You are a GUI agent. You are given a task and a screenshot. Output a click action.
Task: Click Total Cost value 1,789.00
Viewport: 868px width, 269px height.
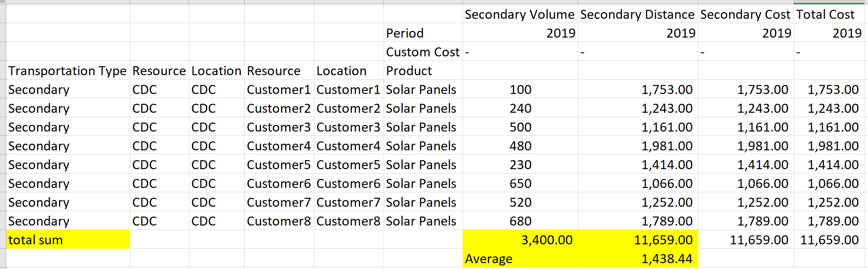829,221
